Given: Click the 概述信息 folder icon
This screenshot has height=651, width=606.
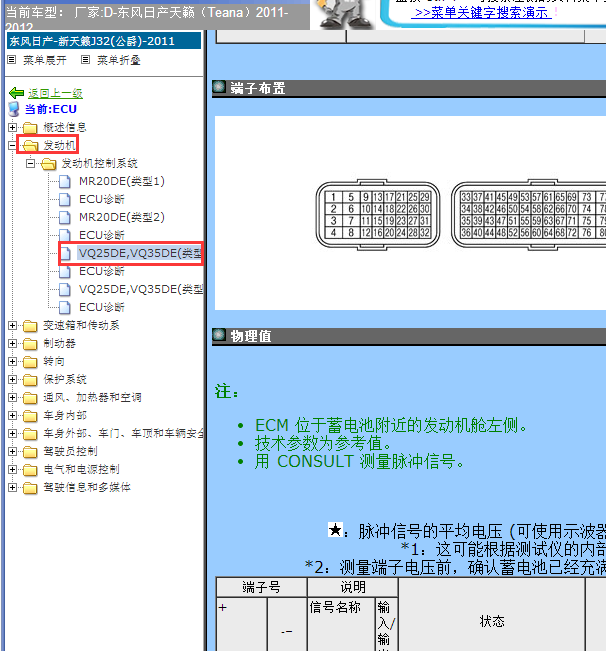Looking at the screenshot, I should click(x=30, y=127).
